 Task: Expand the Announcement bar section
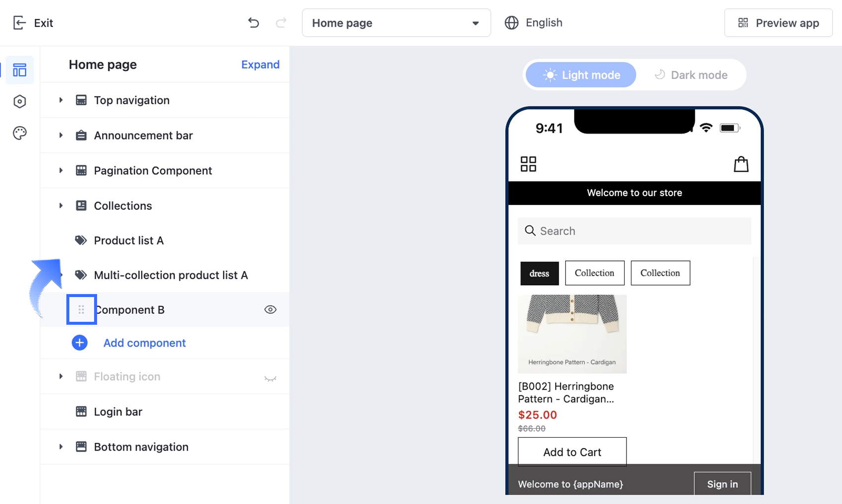[61, 135]
